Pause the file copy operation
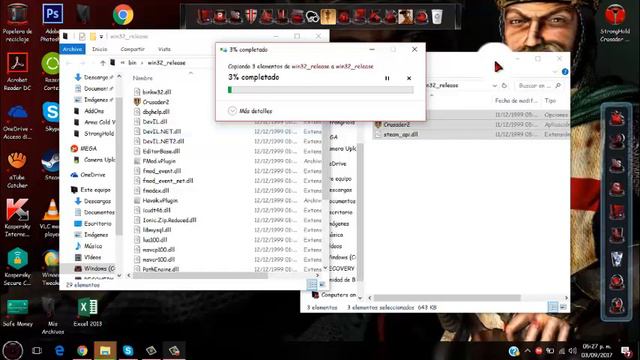Screen dimensions: 640x360 [387, 78]
